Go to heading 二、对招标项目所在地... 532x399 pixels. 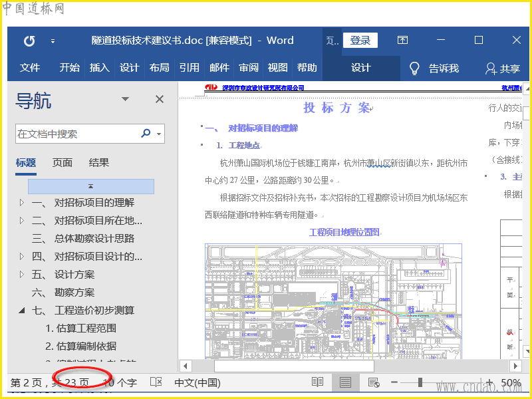pos(87,221)
